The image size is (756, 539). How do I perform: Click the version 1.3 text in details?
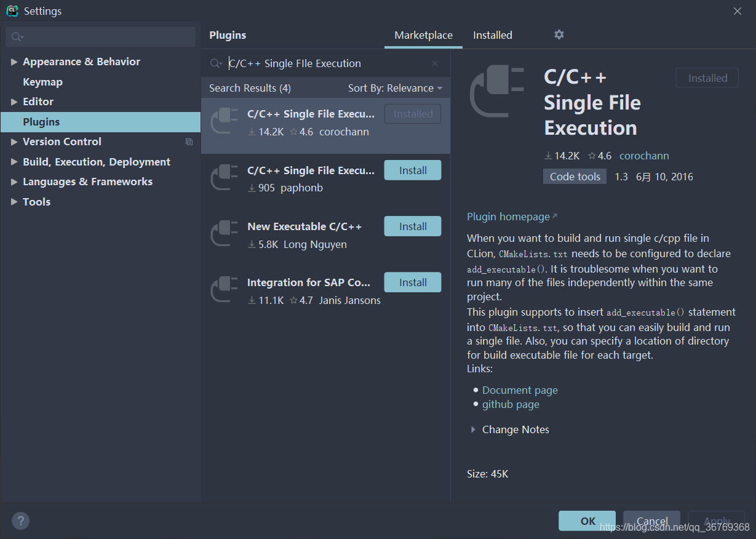(x=621, y=177)
